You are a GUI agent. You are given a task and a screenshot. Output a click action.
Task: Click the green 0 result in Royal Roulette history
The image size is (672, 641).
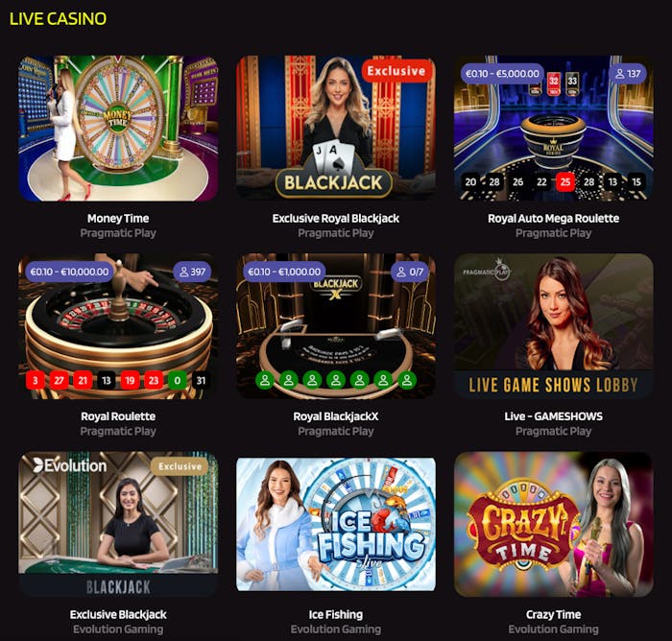177,381
